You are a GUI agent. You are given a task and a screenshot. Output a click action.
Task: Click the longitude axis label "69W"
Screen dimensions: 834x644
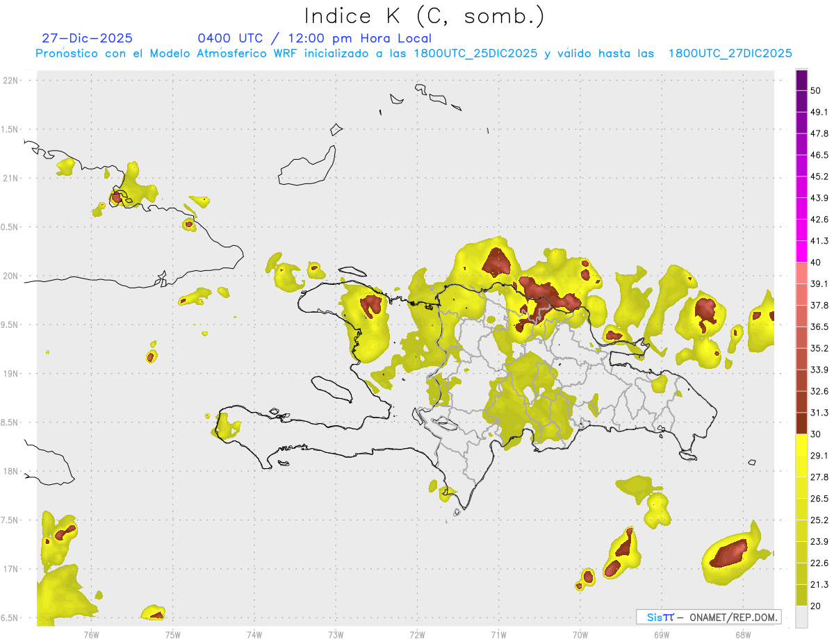pos(661,634)
